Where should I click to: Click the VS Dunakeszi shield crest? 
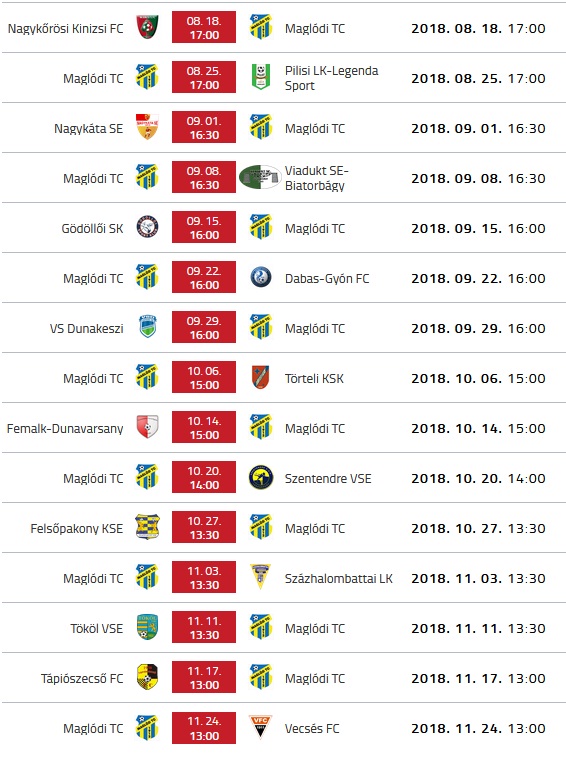tap(147, 327)
